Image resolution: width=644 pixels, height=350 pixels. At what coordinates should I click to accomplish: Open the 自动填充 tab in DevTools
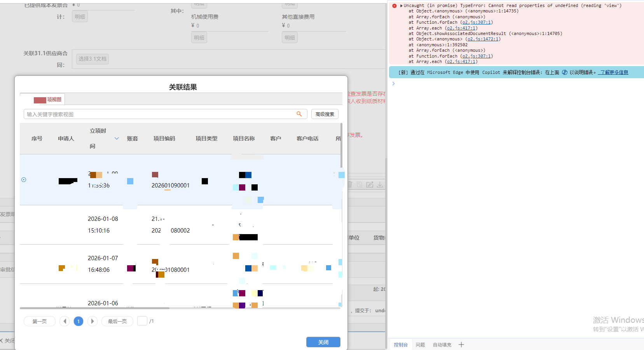pos(442,345)
